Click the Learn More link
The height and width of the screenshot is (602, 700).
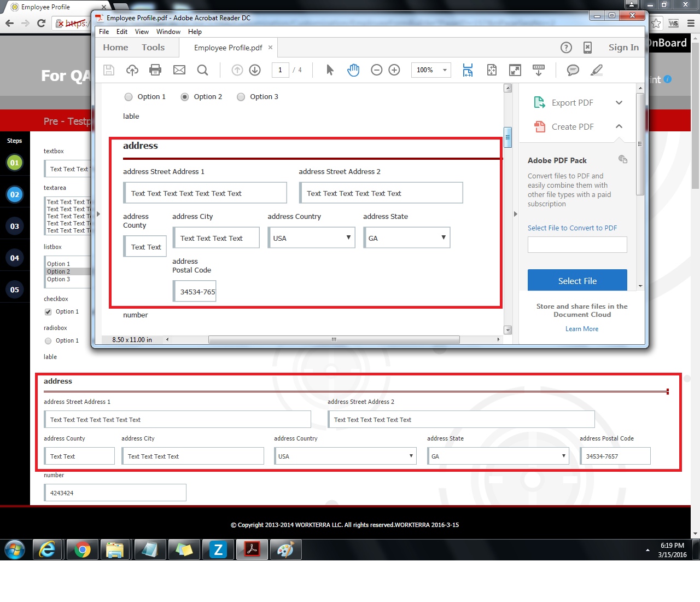[582, 329]
